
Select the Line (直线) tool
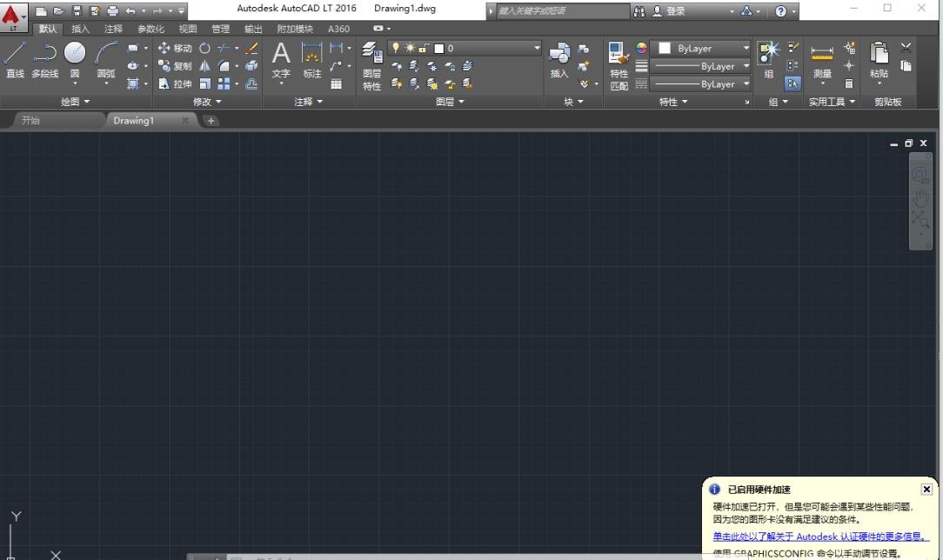(15, 59)
